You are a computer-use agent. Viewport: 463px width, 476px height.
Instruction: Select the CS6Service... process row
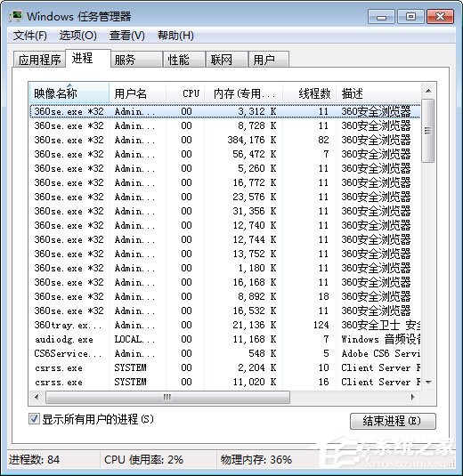click(225, 353)
